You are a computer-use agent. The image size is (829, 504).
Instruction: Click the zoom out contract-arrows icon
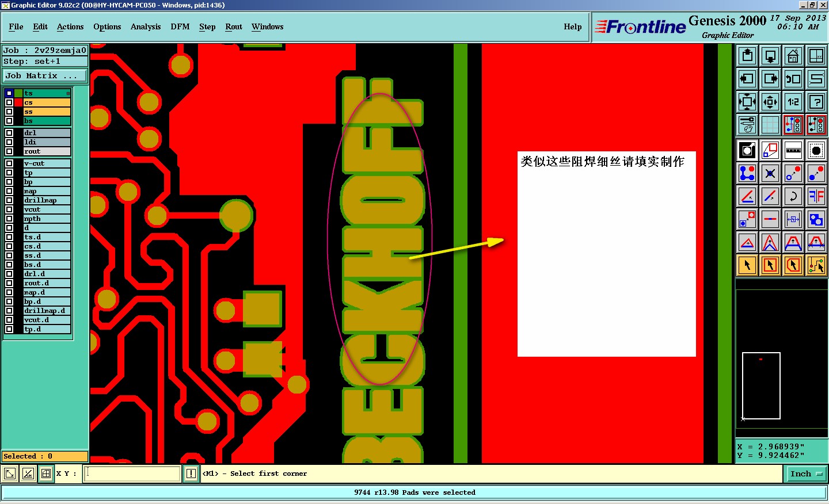[770, 102]
